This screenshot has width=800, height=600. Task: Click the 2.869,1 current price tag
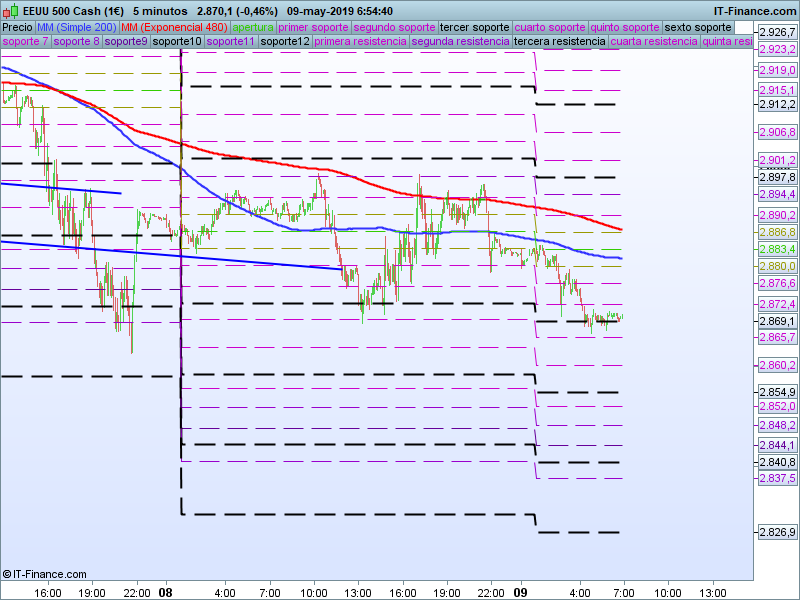click(x=777, y=321)
